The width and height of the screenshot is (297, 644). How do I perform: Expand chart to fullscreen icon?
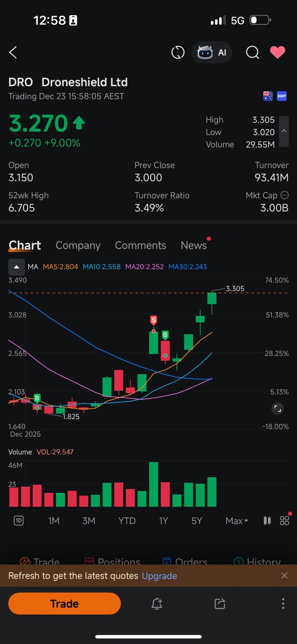[277, 409]
